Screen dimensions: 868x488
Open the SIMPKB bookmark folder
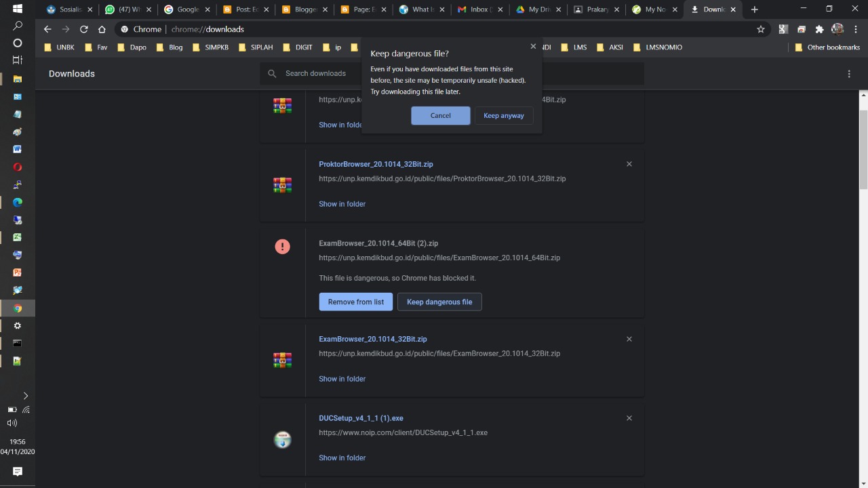click(210, 47)
